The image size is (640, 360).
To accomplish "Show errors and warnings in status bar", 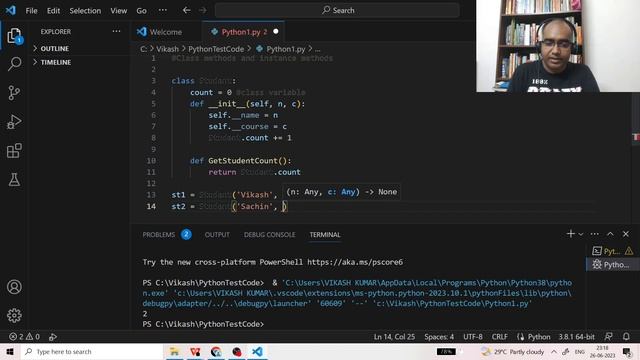I will point(24,337).
